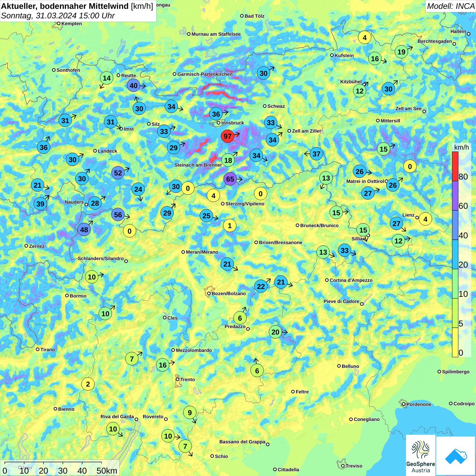Select the Bozen/Bolzano city label
Viewport: 476px width, 476px height.
(x=229, y=293)
